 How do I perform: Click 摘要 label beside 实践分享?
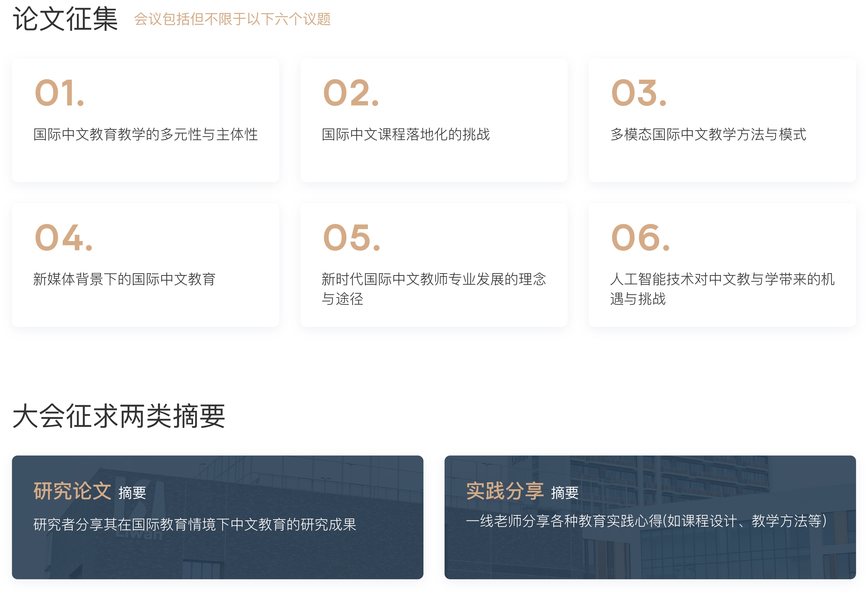pyautogui.click(x=565, y=493)
